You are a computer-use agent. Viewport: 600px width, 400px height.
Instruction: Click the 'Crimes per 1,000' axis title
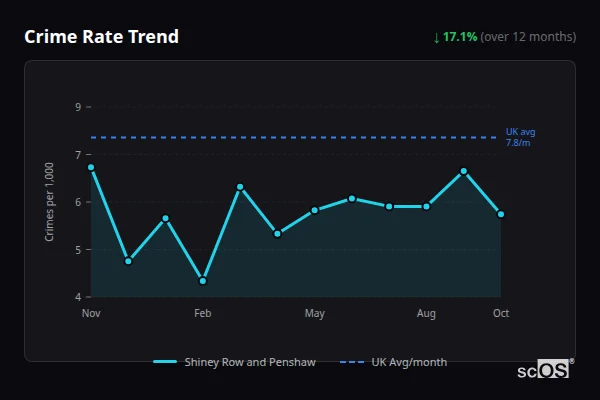coord(49,202)
